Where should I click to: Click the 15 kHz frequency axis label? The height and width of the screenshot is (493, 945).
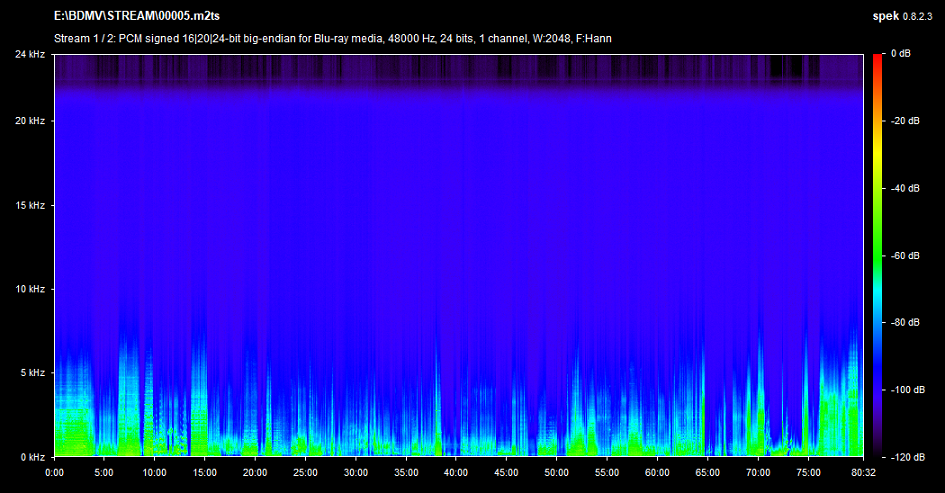pos(28,205)
